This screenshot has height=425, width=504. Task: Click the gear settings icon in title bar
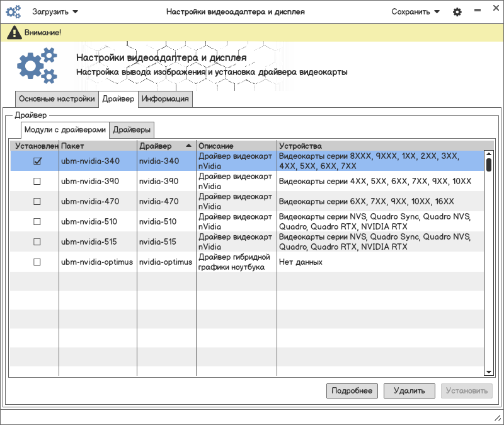[x=457, y=12]
